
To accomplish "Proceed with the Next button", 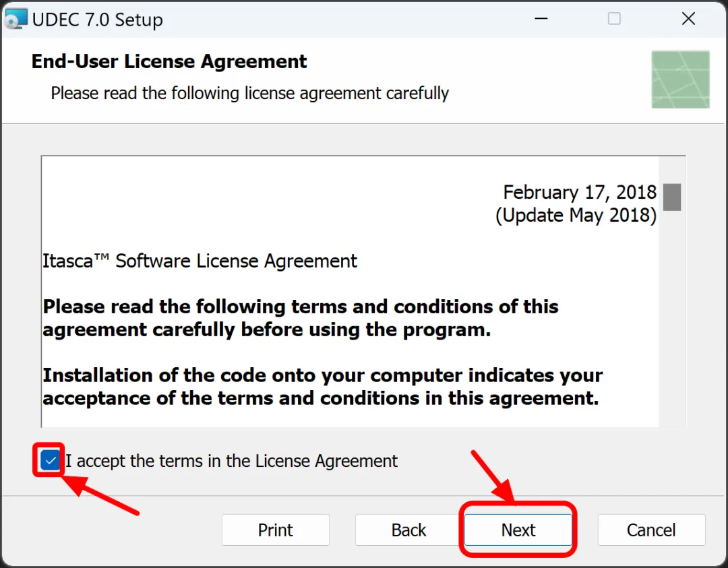I will (518, 530).
